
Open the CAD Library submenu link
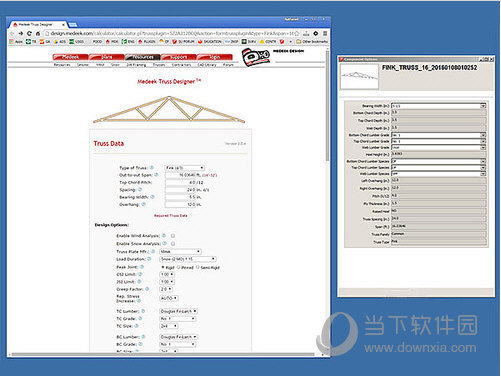(207, 65)
